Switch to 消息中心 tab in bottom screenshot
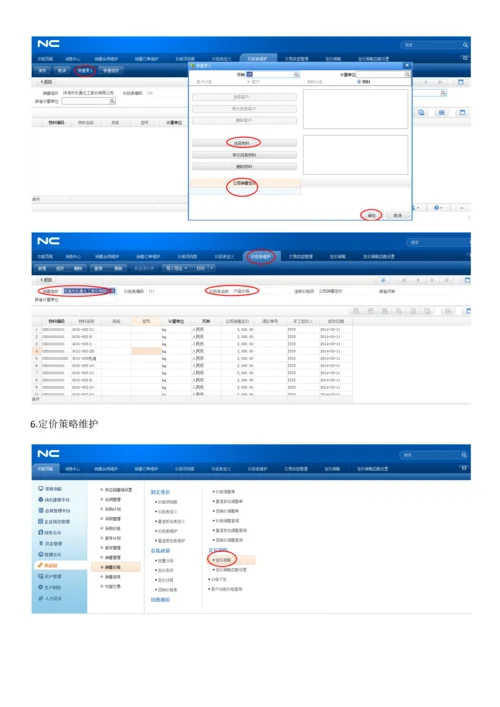 (x=73, y=469)
